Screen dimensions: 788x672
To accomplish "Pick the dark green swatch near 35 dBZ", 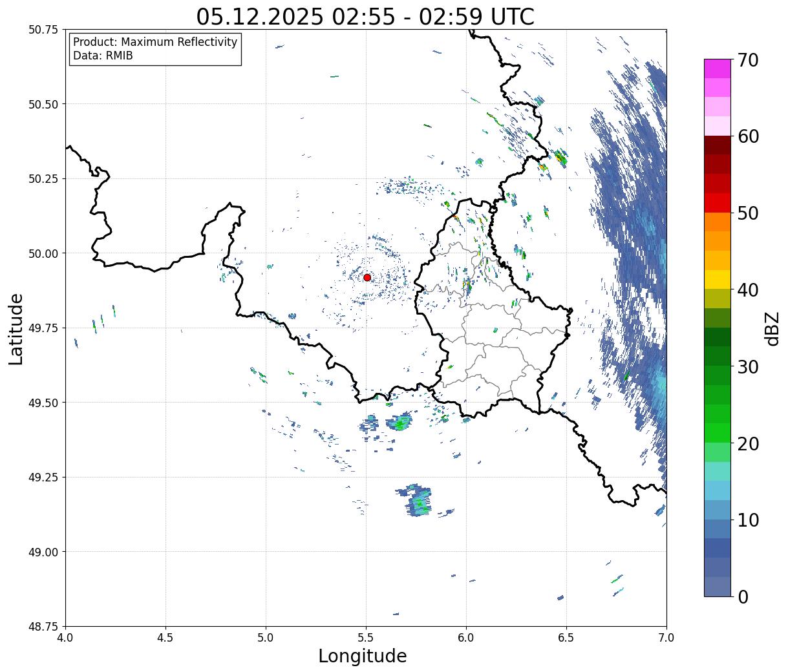I will tap(718, 337).
